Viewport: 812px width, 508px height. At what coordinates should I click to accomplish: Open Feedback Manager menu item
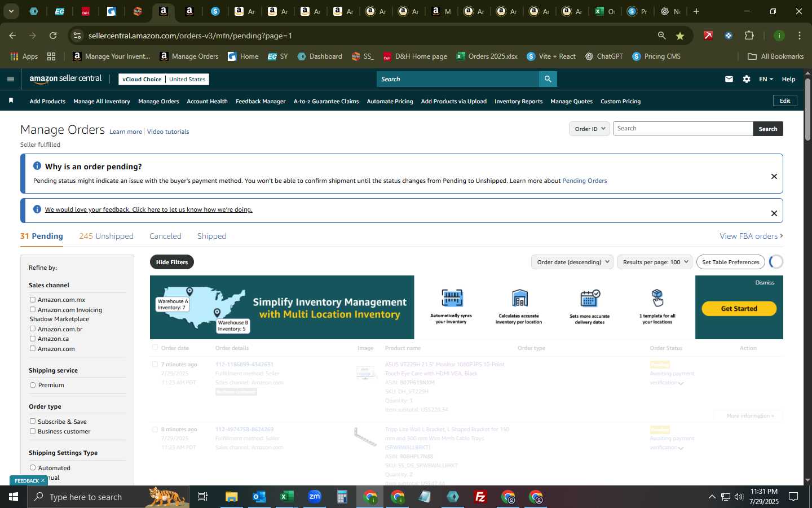pos(261,101)
